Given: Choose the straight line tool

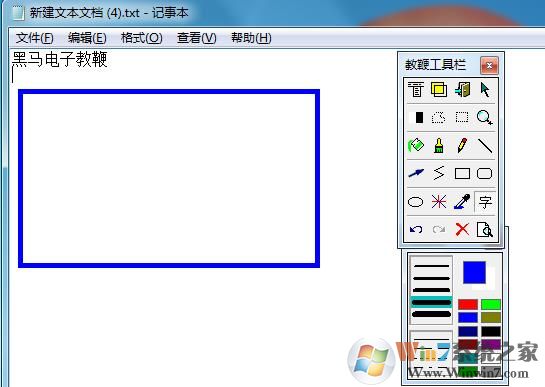Looking at the screenshot, I should [485, 145].
